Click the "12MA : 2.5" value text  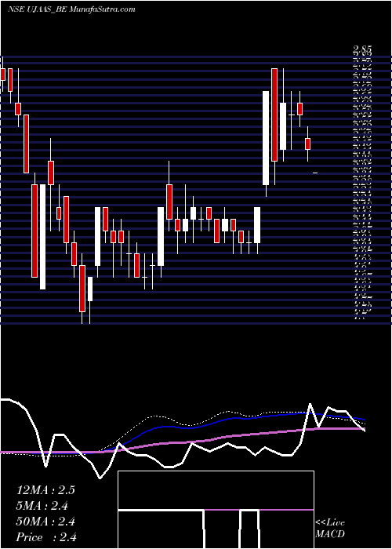pos(45,490)
